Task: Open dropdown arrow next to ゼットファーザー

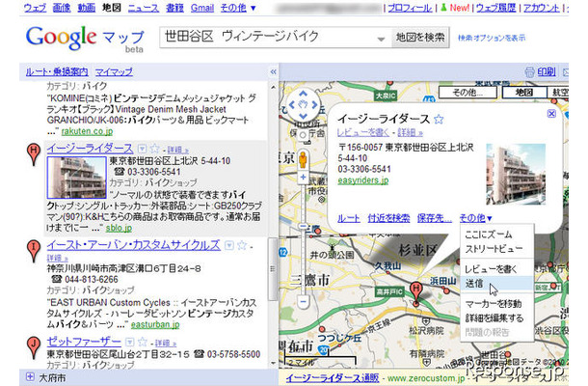Action: pyautogui.click(x=130, y=342)
